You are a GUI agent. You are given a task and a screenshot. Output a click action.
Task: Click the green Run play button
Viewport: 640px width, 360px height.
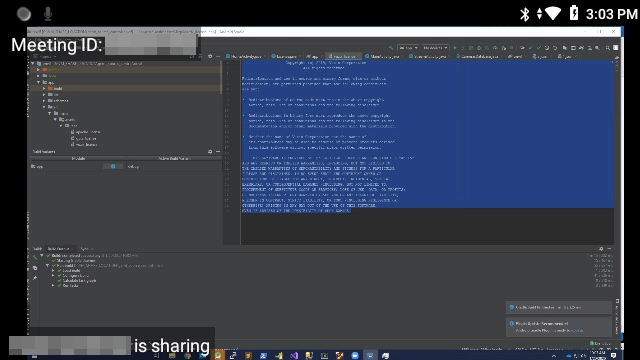455,48
